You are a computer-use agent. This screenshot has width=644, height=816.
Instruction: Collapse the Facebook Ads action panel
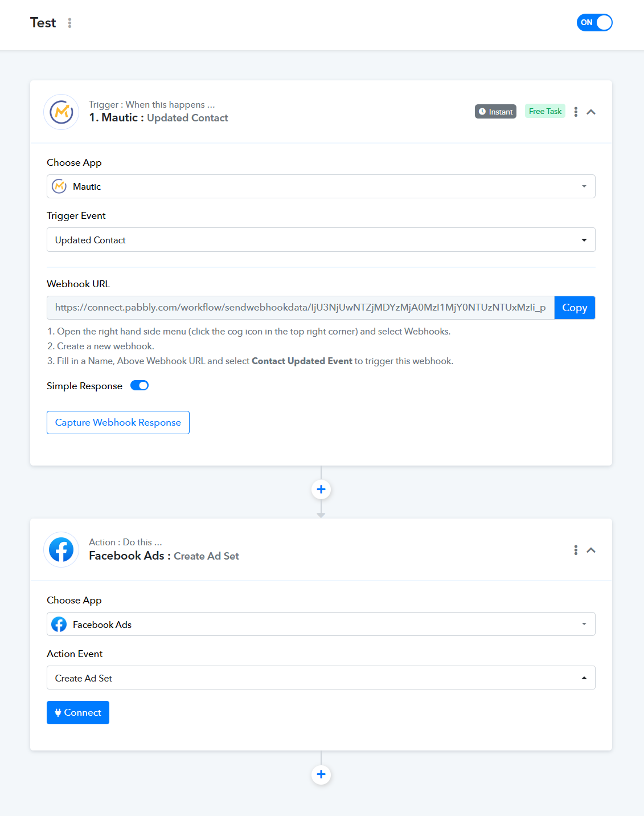tap(591, 550)
